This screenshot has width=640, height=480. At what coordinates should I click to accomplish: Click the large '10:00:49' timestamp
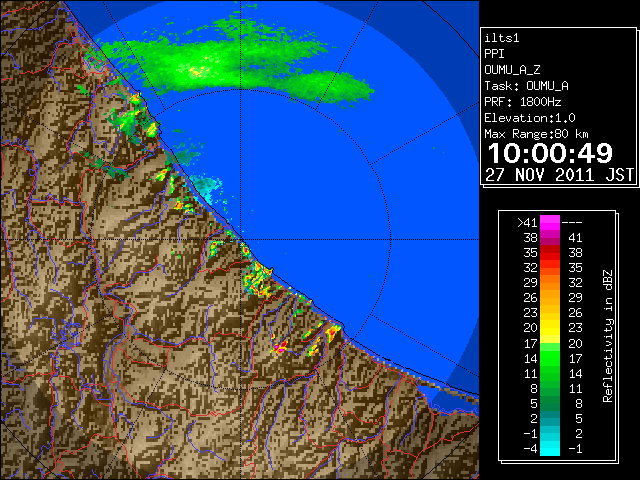[550, 153]
